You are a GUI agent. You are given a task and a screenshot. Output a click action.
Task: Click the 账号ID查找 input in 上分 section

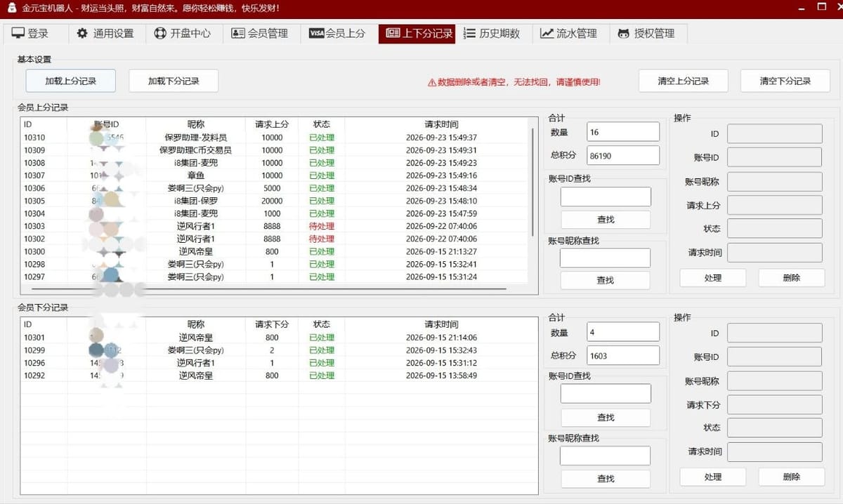pyautogui.click(x=606, y=197)
